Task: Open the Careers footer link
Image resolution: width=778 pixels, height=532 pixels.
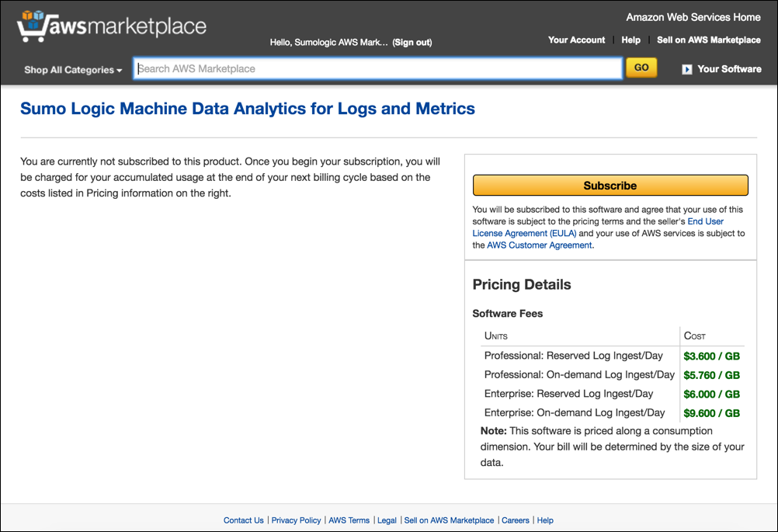Action: tap(516, 520)
